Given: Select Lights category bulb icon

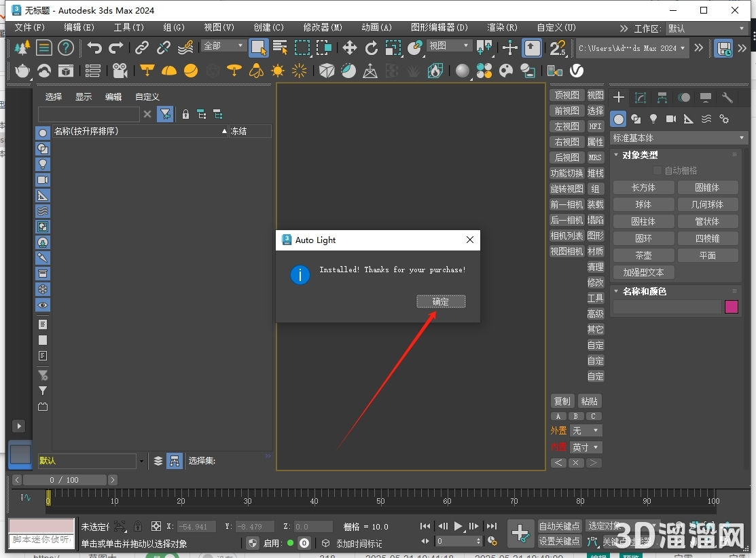Looking at the screenshot, I should coord(653,119).
